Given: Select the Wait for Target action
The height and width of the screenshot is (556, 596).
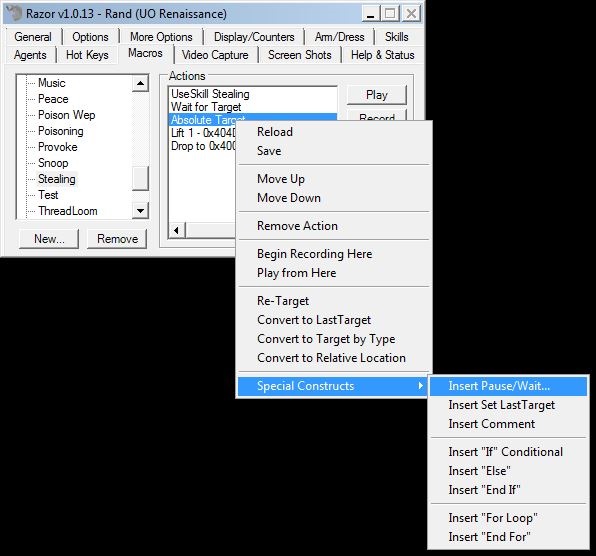Looking at the screenshot, I should coord(253,107).
